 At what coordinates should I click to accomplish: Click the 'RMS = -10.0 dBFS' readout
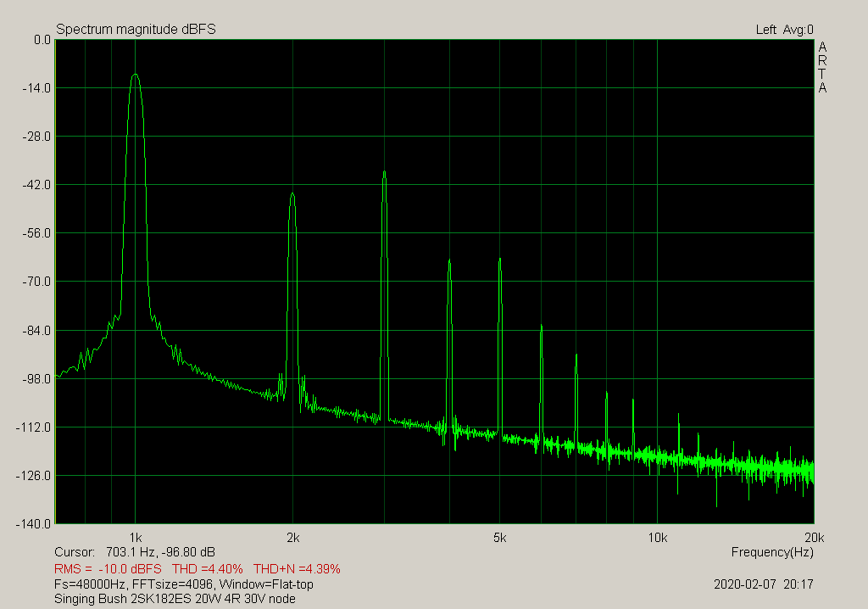108,568
